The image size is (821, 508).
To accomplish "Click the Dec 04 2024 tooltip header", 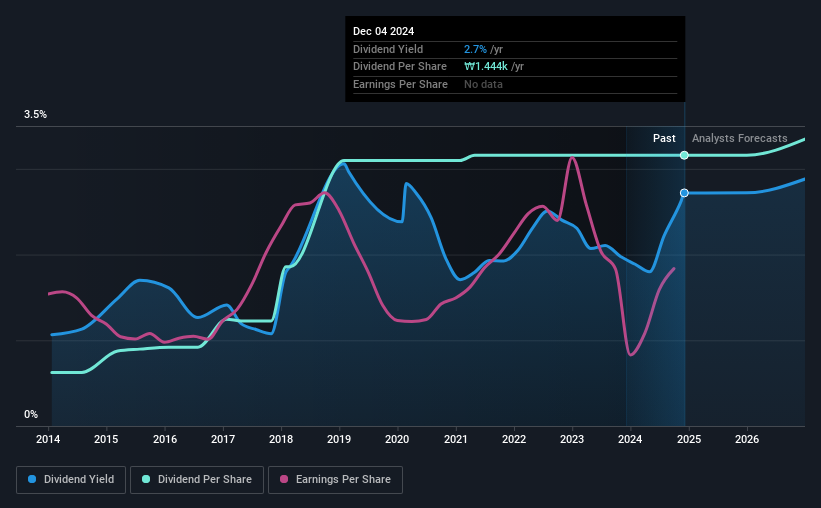I will [383, 31].
